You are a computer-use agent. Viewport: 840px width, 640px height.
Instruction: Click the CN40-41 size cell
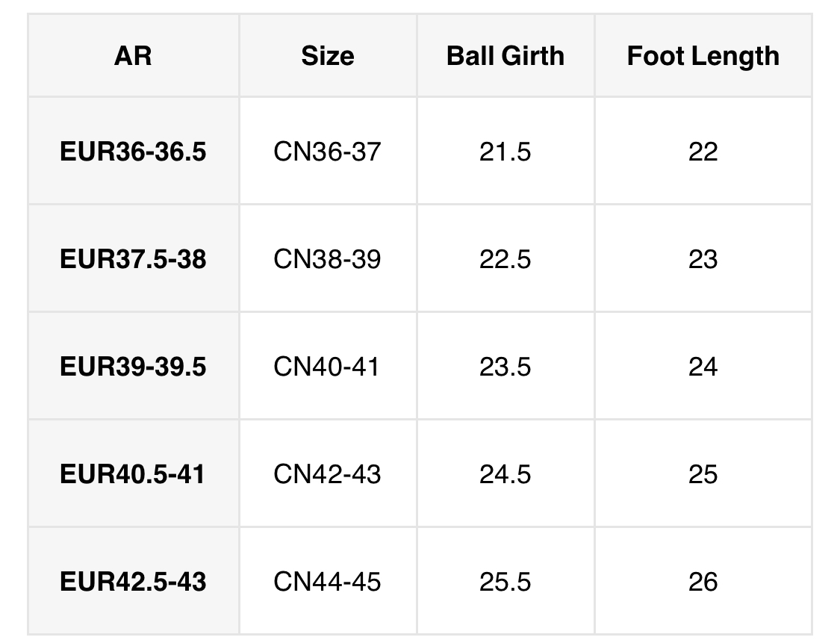(x=327, y=367)
